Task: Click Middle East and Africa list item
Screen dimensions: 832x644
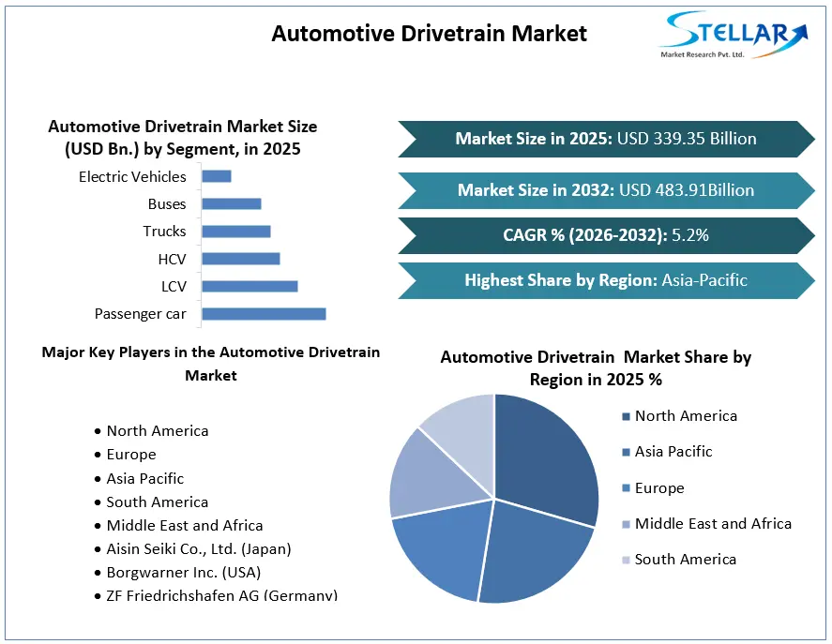Action: coord(185,525)
